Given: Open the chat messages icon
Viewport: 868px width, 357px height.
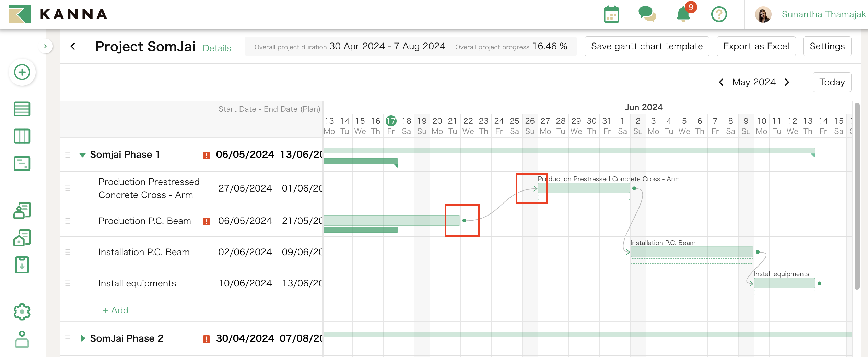Looking at the screenshot, I should point(647,14).
